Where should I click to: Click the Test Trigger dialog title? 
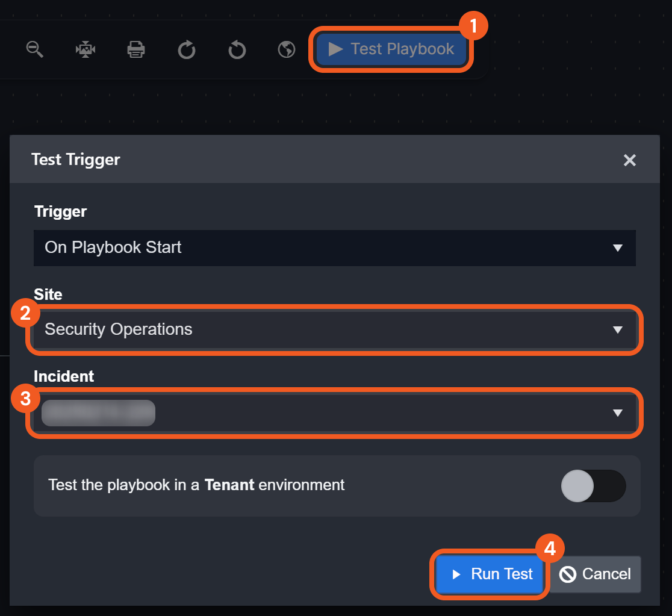(76, 160)
